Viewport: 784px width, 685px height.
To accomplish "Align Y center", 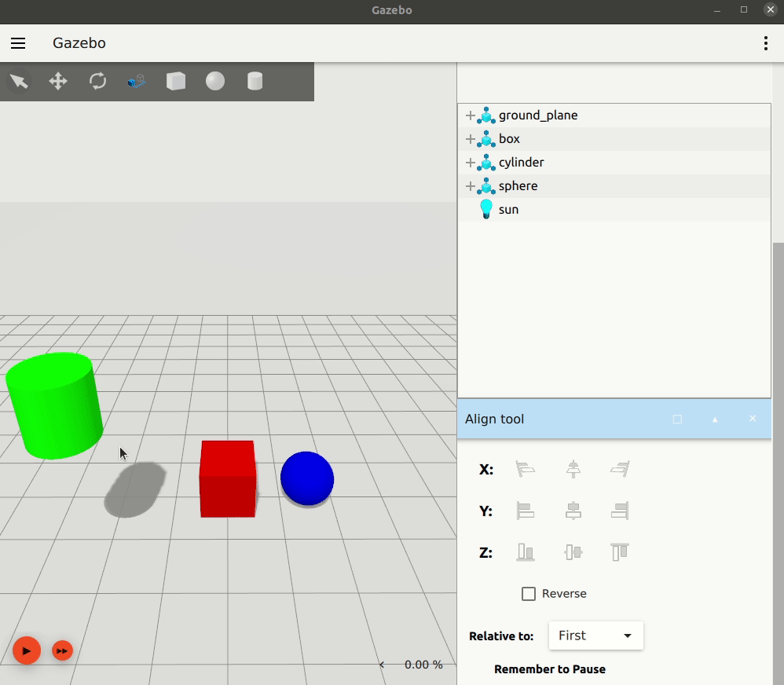I will coord(573,511).
